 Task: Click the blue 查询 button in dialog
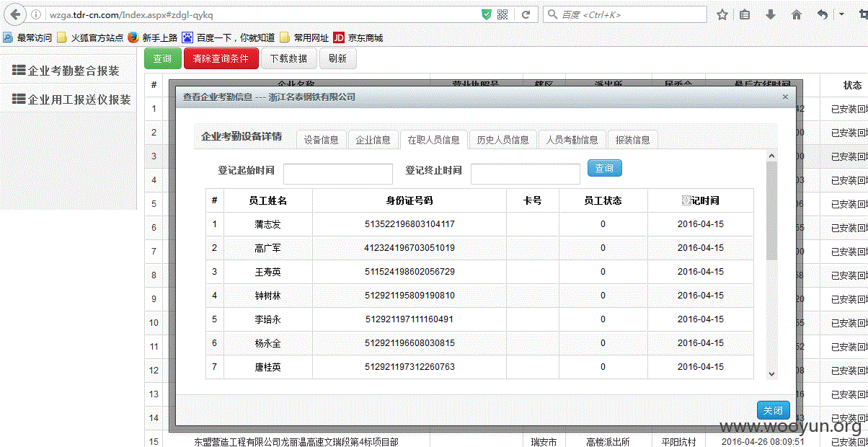(x=605, y=168)
